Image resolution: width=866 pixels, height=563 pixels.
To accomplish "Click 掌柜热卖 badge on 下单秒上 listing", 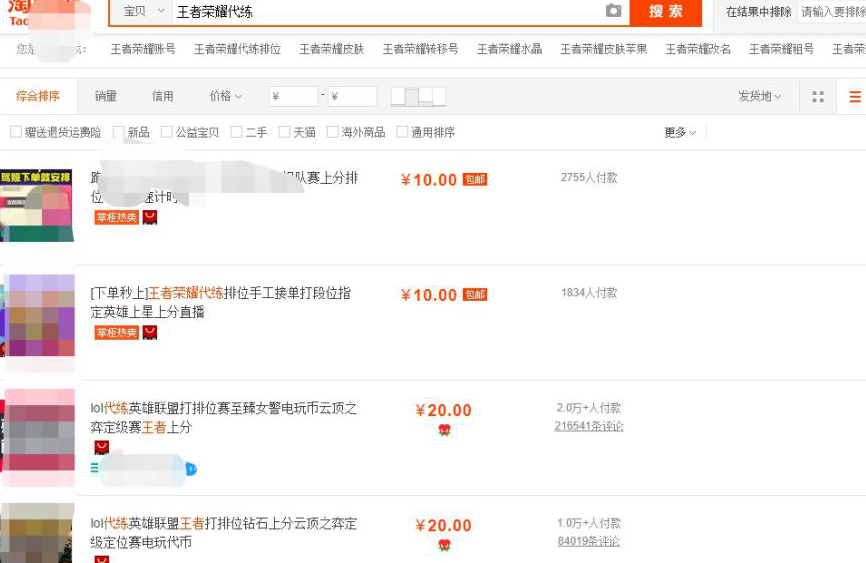I will coord(117,332).
